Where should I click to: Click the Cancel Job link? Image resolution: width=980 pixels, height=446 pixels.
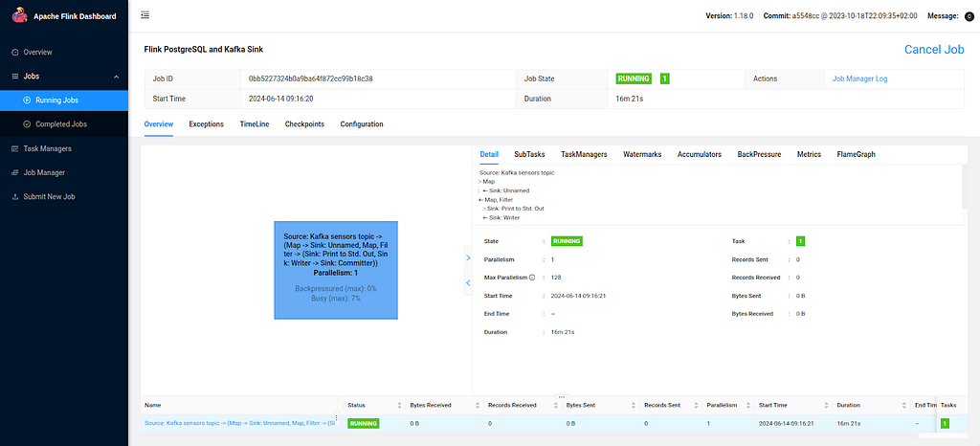tap(934, 50)
